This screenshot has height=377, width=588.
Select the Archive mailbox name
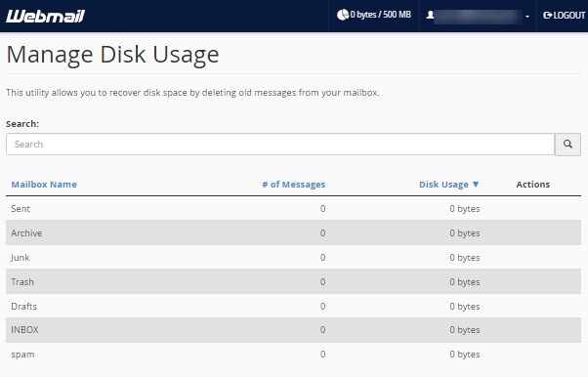26,233
